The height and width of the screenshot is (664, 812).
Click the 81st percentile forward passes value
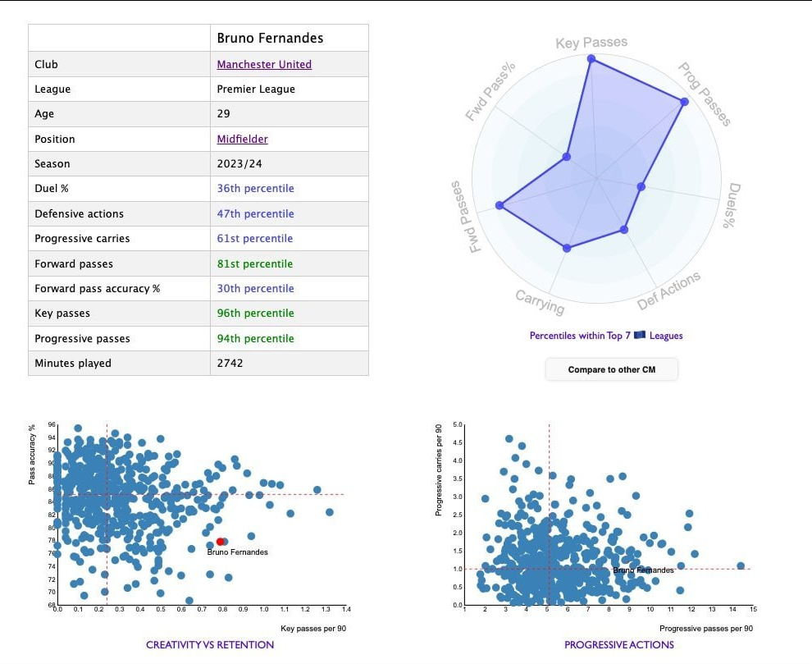click(x=254, y=263)
